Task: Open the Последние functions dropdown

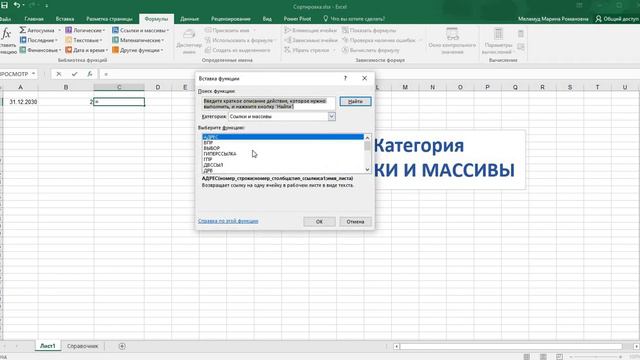Action: click(39, 40)
